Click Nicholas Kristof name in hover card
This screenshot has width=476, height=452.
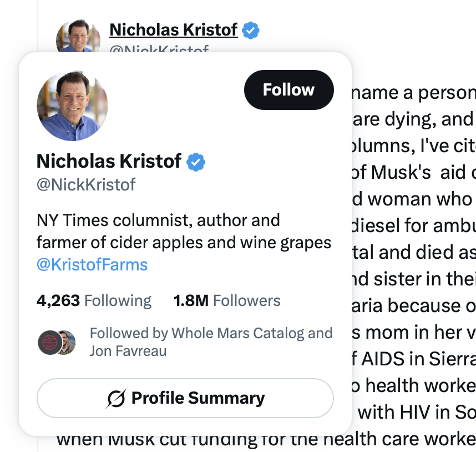coord(109,161)
